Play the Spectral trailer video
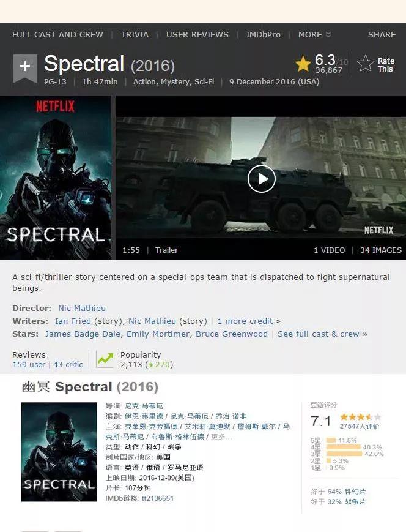This screenshot has width=406, height=532. point(261,179)
